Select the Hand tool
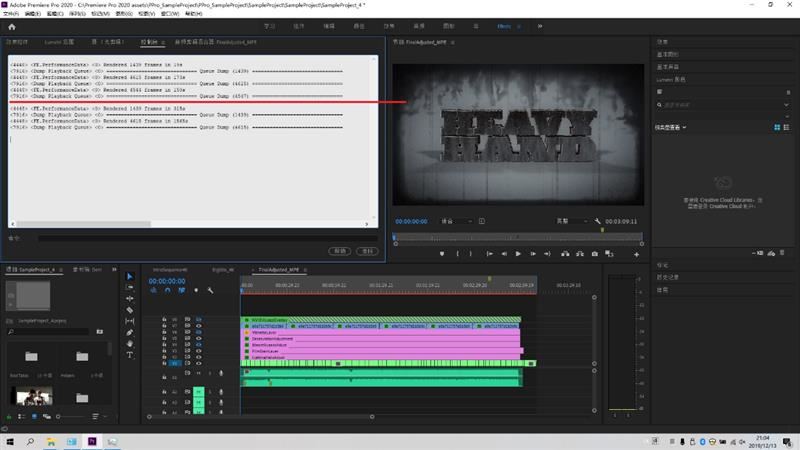800x450 pixels. pos(130,344)
